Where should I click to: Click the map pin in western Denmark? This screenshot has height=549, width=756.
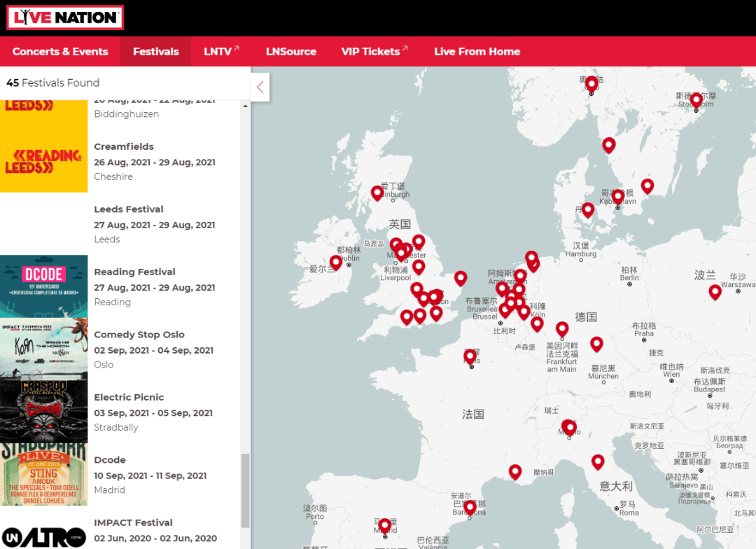pyautogui.click(x=587, y=211)
